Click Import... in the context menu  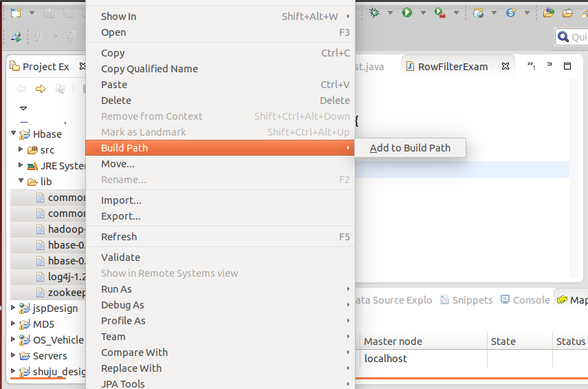[x=121, y=200]
